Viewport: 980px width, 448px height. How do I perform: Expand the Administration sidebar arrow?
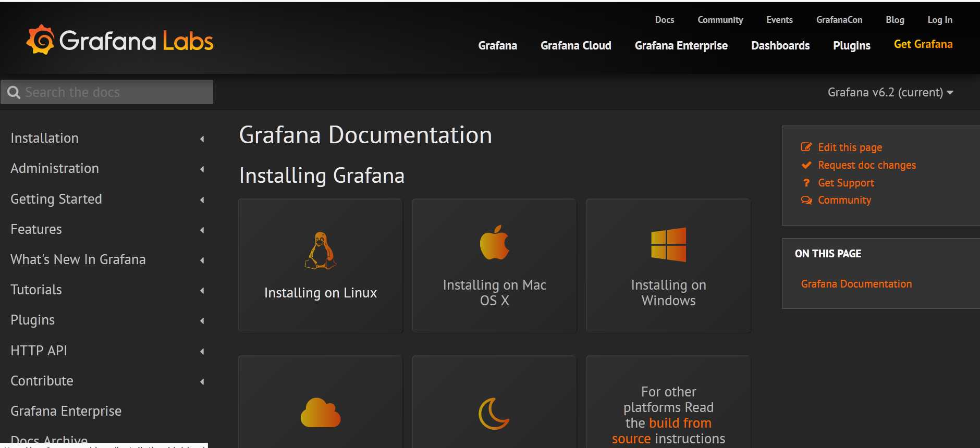pyautogui.click(x=202, y=169)
